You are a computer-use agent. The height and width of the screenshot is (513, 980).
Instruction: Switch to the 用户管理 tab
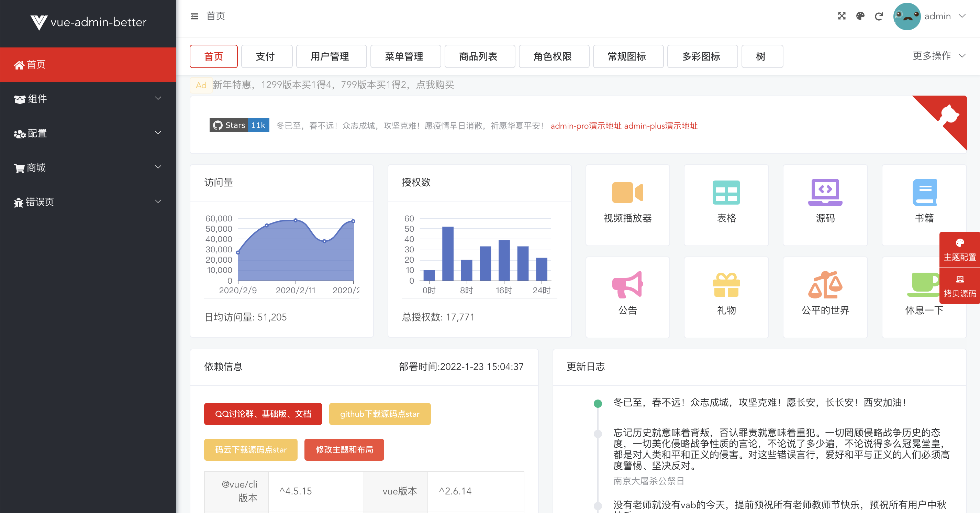(x=331, y=56)
